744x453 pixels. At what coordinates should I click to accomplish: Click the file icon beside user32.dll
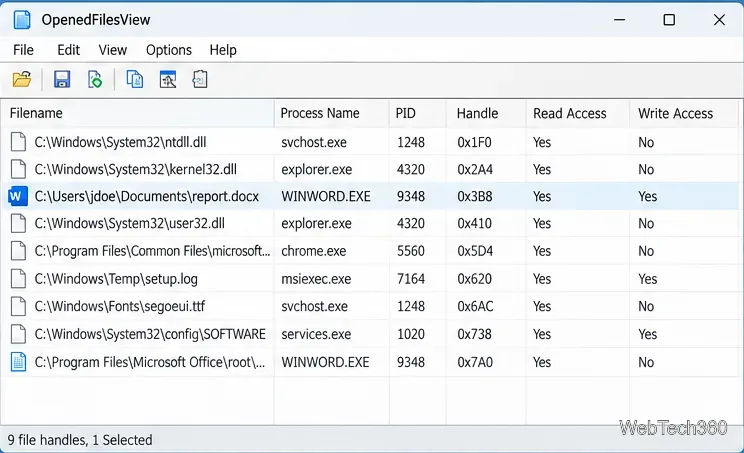[19, 223]
